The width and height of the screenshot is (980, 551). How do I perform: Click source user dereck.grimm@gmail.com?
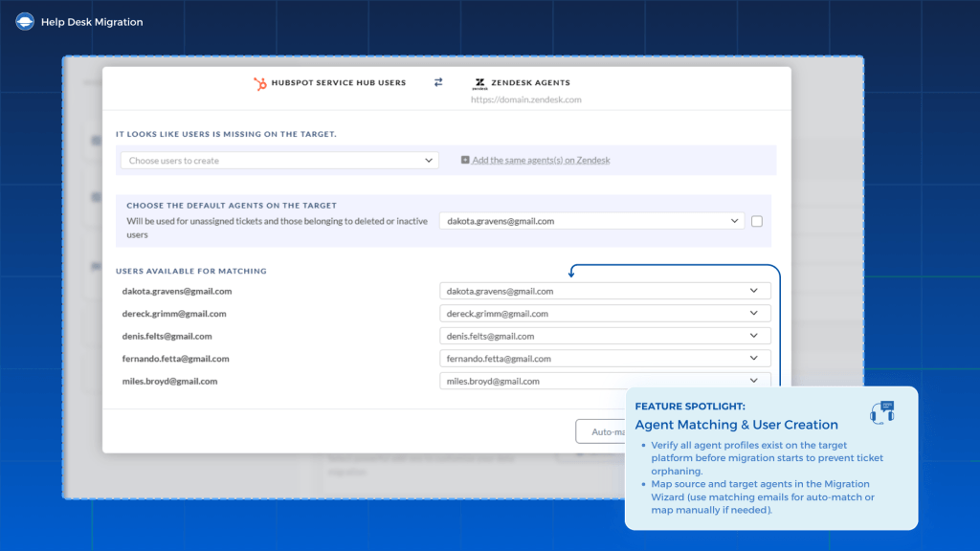coord(174,314)
